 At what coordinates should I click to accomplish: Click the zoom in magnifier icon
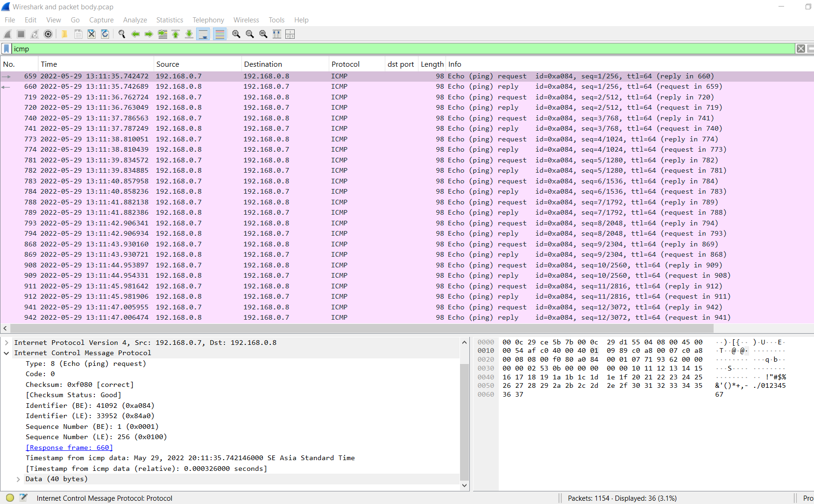pos(236,34)
